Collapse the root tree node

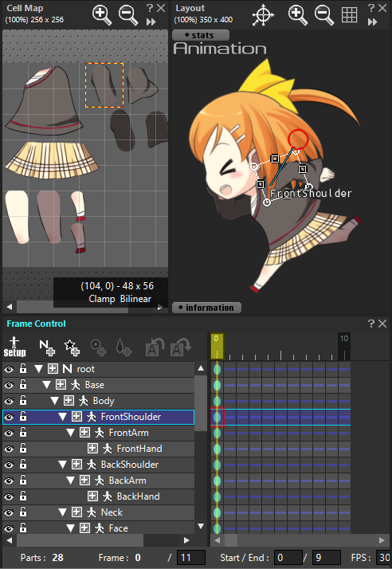39,369
